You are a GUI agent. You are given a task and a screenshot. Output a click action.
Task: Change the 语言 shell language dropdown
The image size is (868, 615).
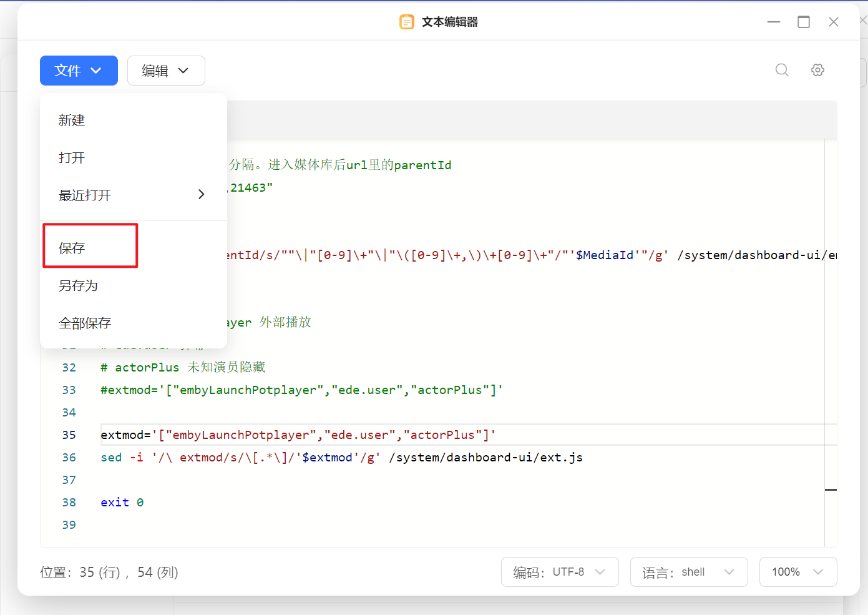[689, 572]
